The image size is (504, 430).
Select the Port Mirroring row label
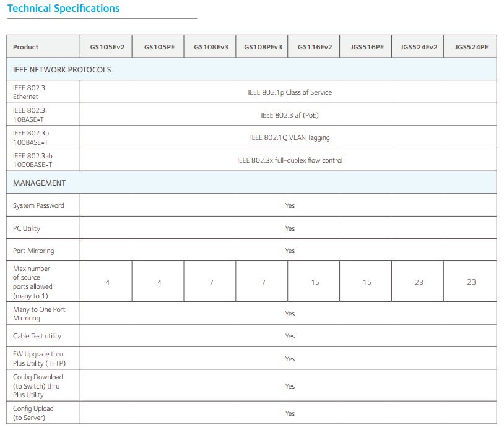point(33,251)
